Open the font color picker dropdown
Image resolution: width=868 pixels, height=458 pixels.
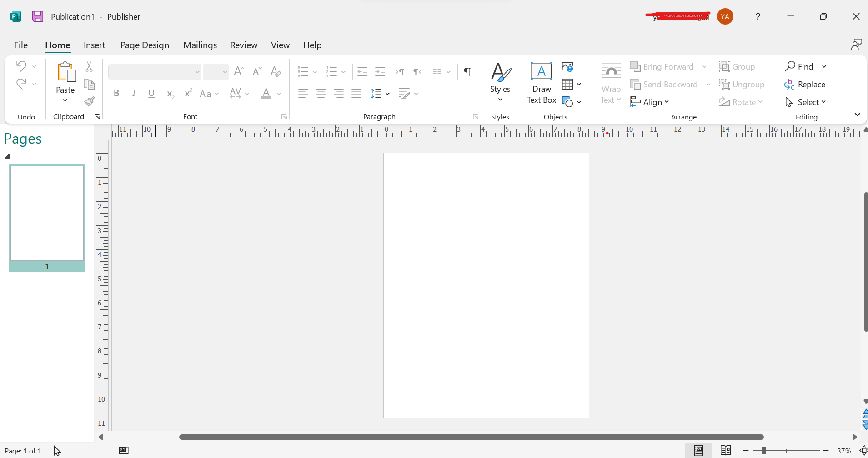[279, 94]
